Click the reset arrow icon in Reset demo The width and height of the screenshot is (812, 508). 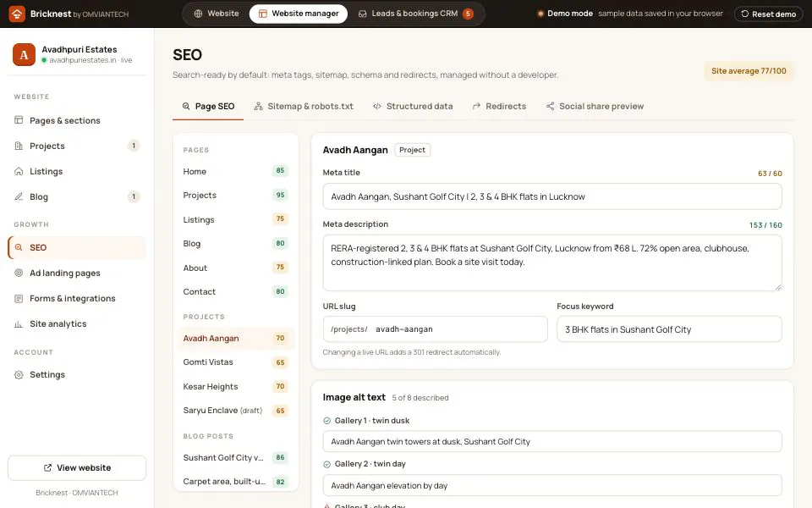[x=744, y=14]
